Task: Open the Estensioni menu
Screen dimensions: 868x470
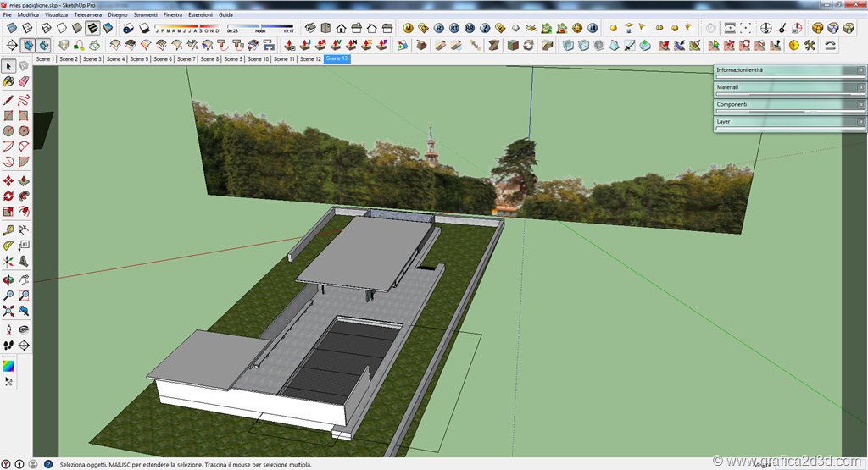Action: pyautogui.click(x=200, y=15)
